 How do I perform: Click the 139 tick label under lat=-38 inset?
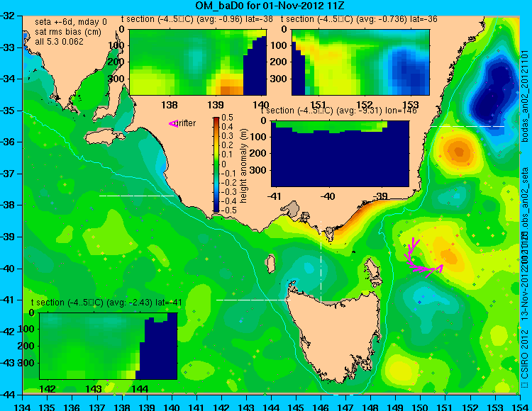click(x=216, y=105)
